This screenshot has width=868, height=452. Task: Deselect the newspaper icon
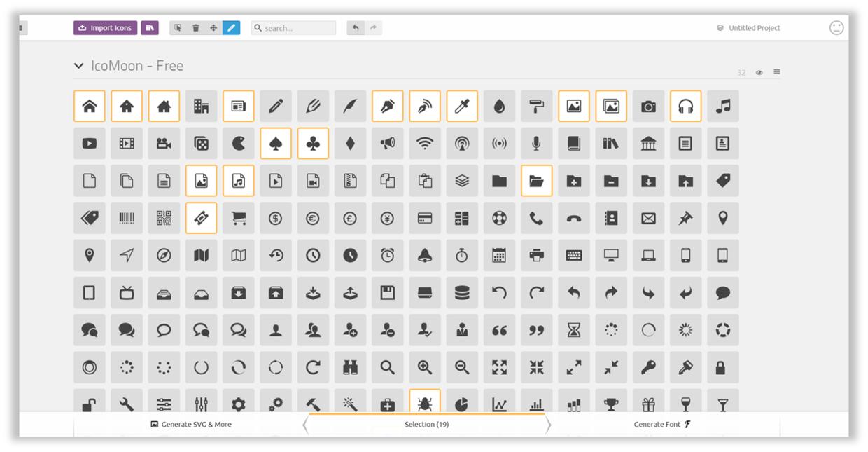(239, 107)
